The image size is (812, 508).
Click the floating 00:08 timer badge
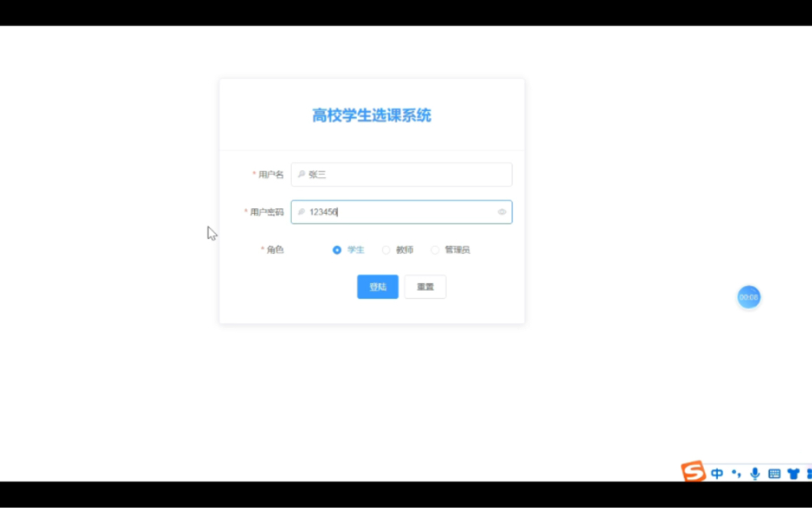coord(748,297)
